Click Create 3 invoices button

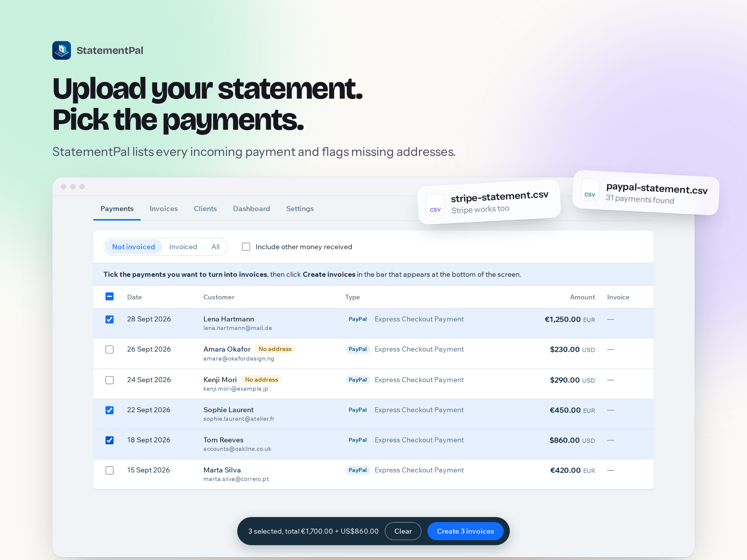coord(465,531)
